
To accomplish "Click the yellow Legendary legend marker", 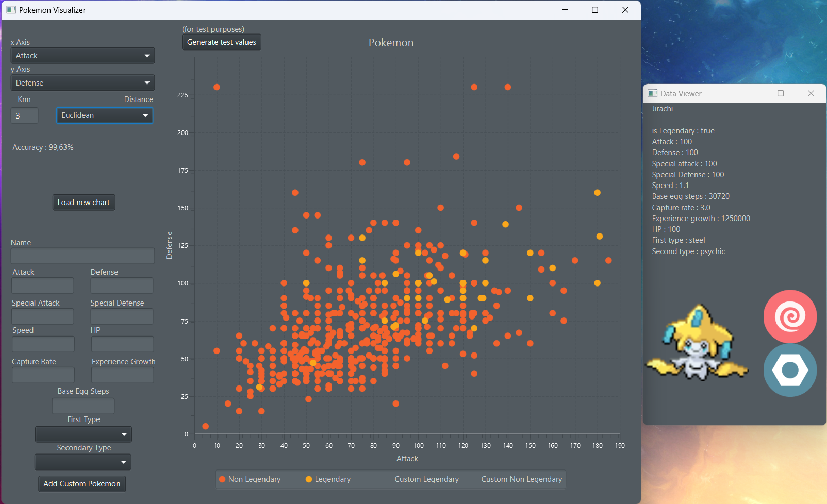I will (x=308, y=479).
